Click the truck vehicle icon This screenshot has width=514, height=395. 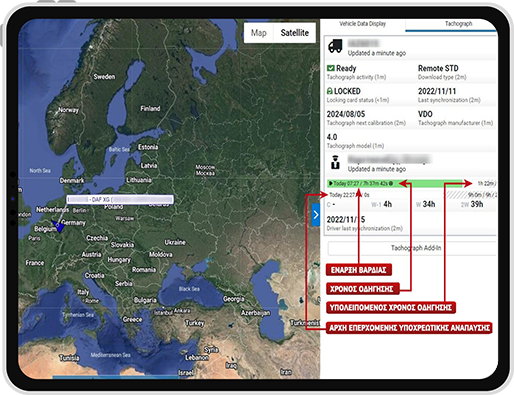click(335, 47)
